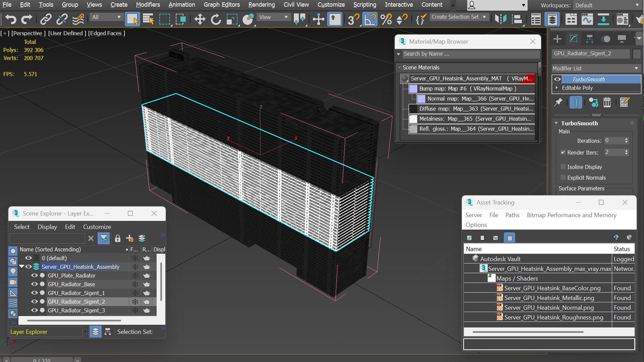Toggle TurboSmooth modifier eye visibility
This screenshot has width=644, height=362.
click(557, 79)
